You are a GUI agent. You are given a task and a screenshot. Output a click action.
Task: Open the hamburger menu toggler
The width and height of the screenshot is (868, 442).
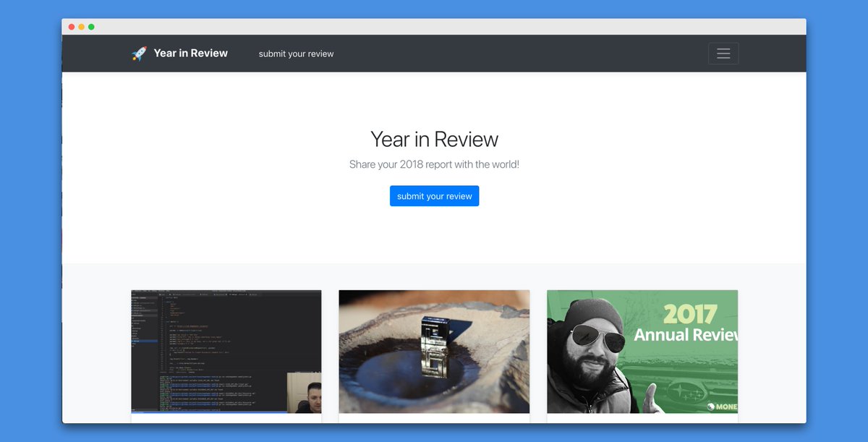click(723, 54)
